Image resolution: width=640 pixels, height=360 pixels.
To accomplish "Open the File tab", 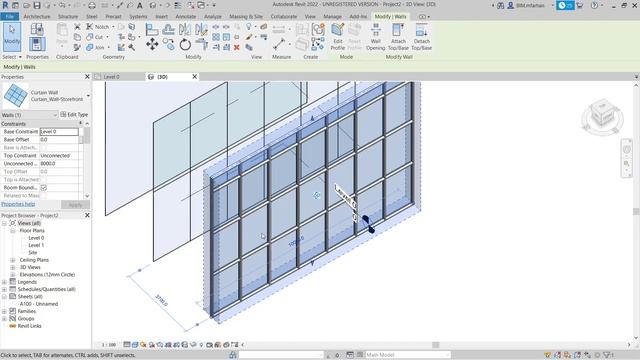I will 9,16.
